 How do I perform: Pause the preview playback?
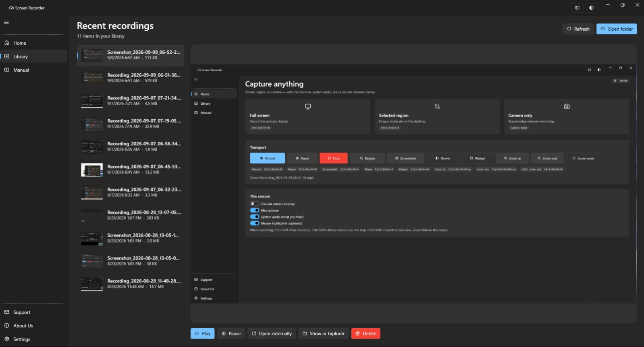pos(231,334)
